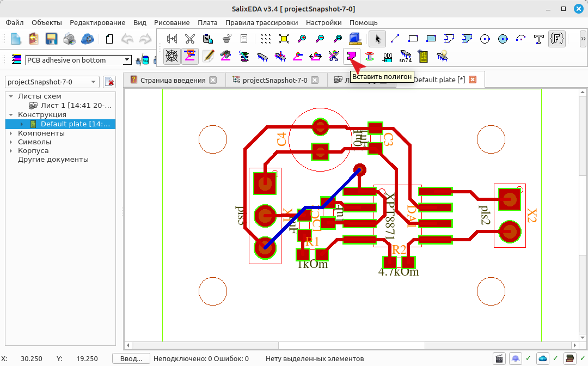Screen dimensions: 588x366
Task: Save project with the floppy disk icon
Action: click(51, 39)
